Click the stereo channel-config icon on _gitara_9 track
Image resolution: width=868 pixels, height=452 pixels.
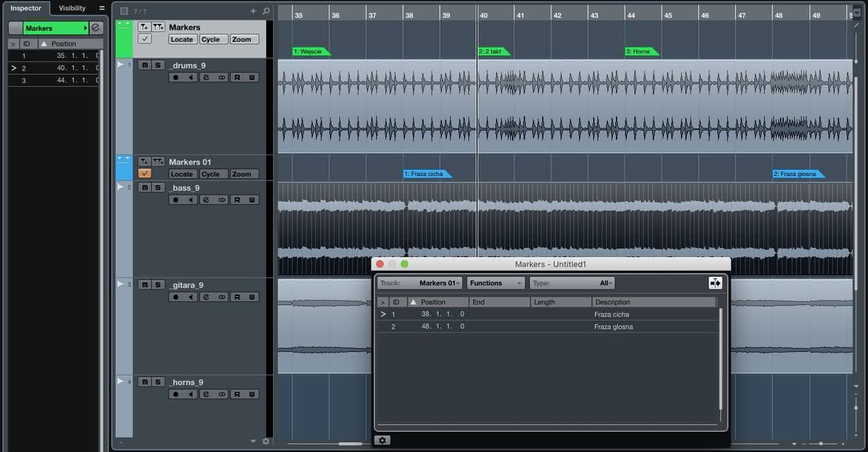[x=221, y=298]
